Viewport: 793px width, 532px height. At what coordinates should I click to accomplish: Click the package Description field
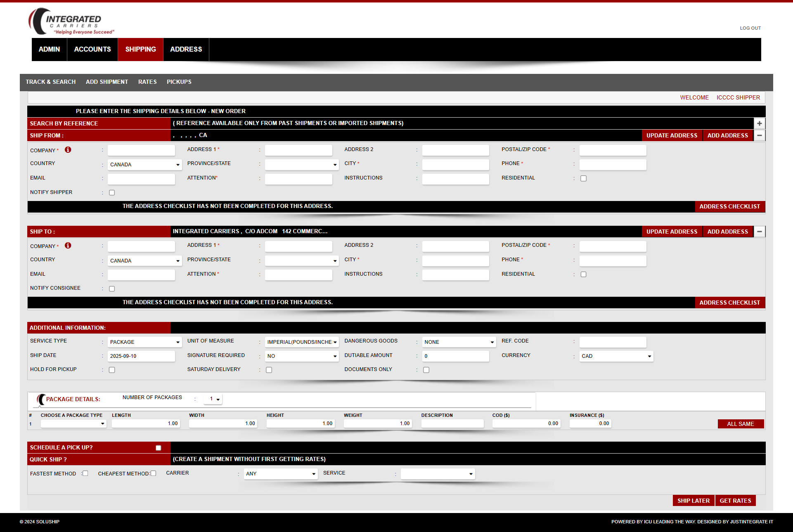coord(452,423)
